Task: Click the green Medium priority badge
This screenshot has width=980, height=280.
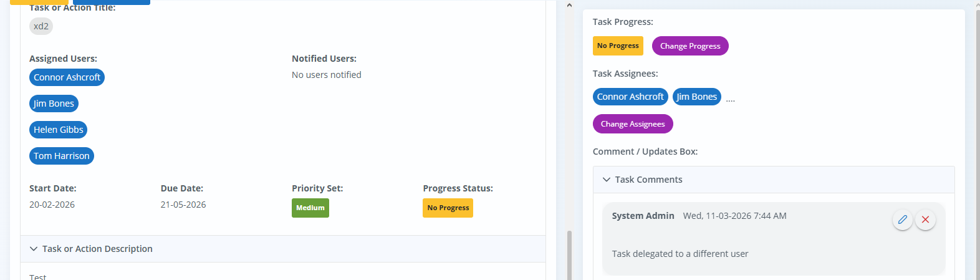Action: 310,208
